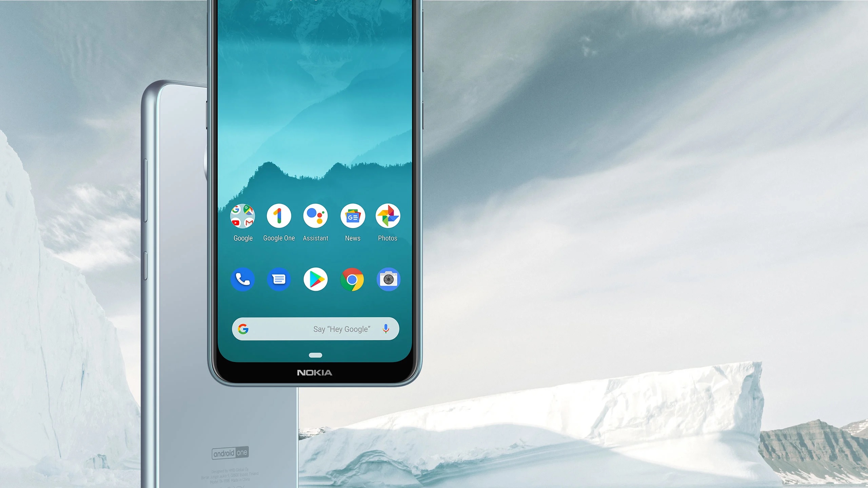Screen dimensions: 868x488
Task: Tap the Google Search bar
Action: [x=315, y=329]
